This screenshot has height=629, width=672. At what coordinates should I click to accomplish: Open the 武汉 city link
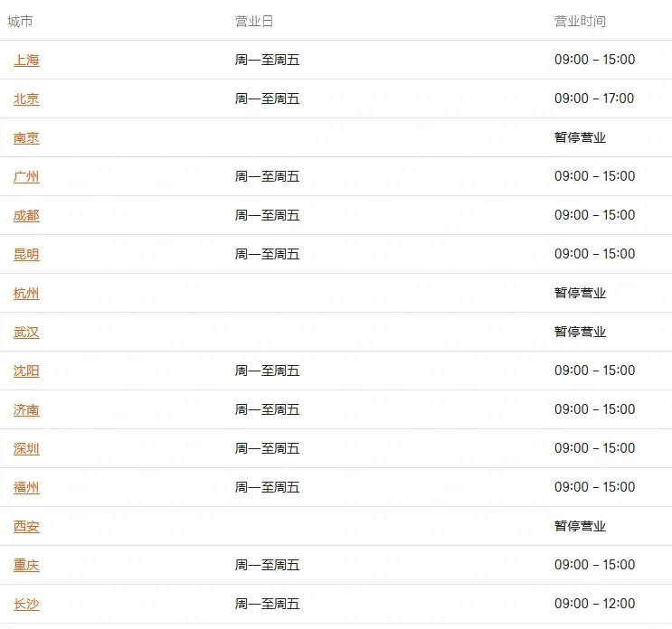pyautogui.click(x=26, y=333)
